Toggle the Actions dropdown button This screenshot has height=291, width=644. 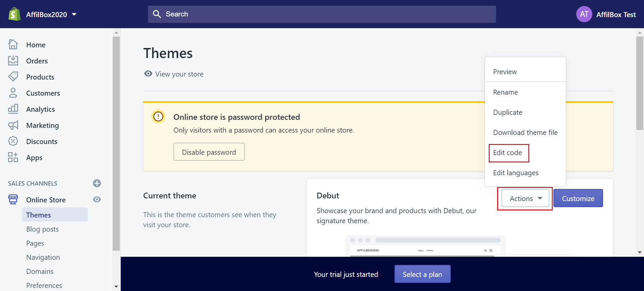pos(525,198)
